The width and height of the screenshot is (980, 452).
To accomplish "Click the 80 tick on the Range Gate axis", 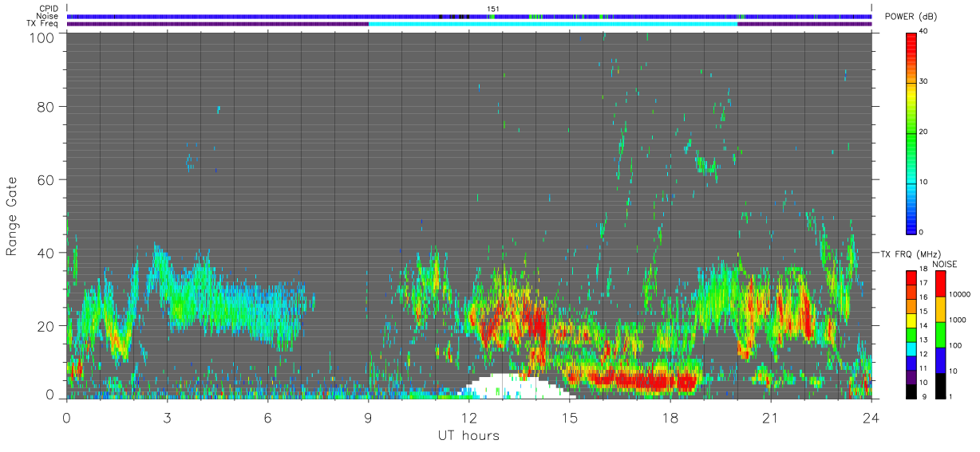I will pyautogui.click(x=47, y=106).
